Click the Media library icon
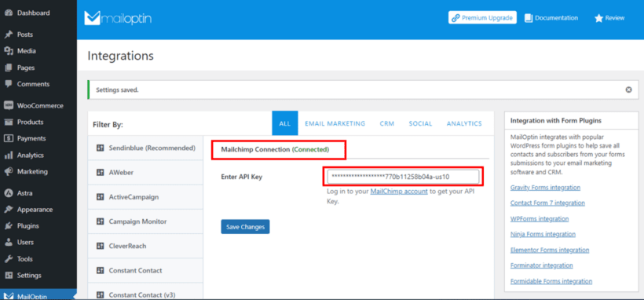The width and height of the screenshot is (644, 300). tap(9, 51)
